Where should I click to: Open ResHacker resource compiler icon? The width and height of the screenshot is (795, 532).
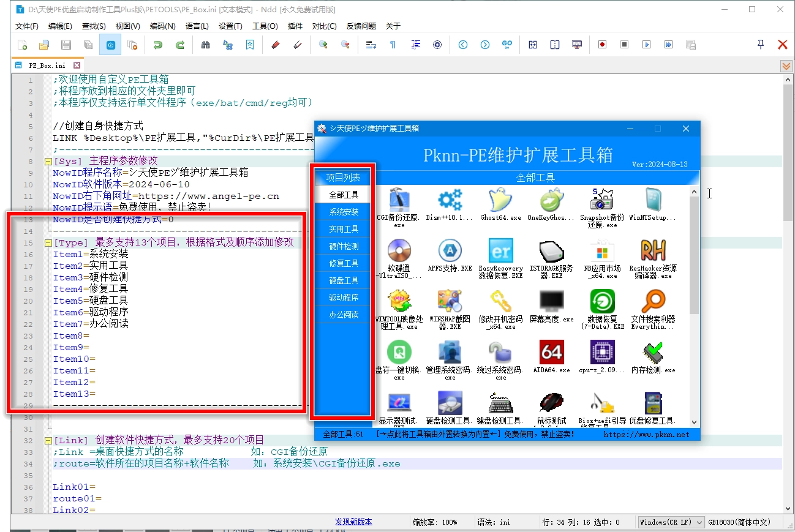click(653, 251)
